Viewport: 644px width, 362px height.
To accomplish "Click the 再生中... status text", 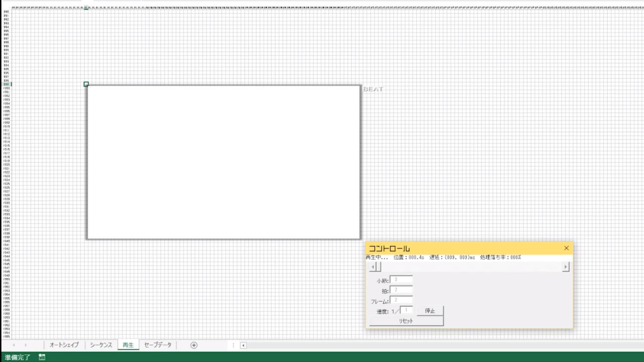I will coord(376,257).
